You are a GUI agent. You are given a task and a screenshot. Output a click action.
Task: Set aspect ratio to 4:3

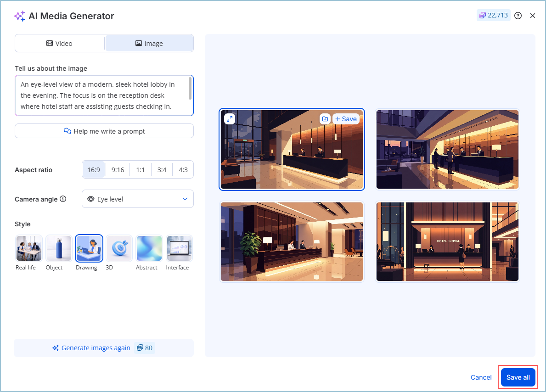pyautogui.click(x=183, y=170)
